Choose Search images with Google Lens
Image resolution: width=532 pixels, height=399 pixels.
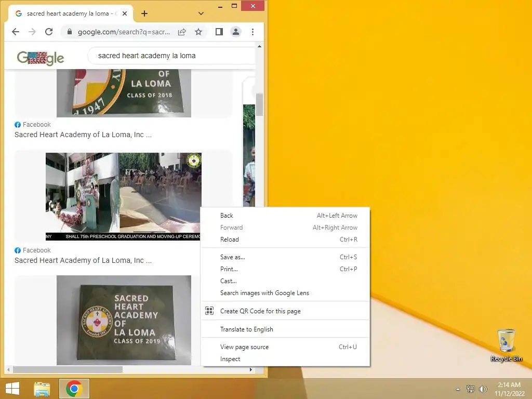point(285,293)
